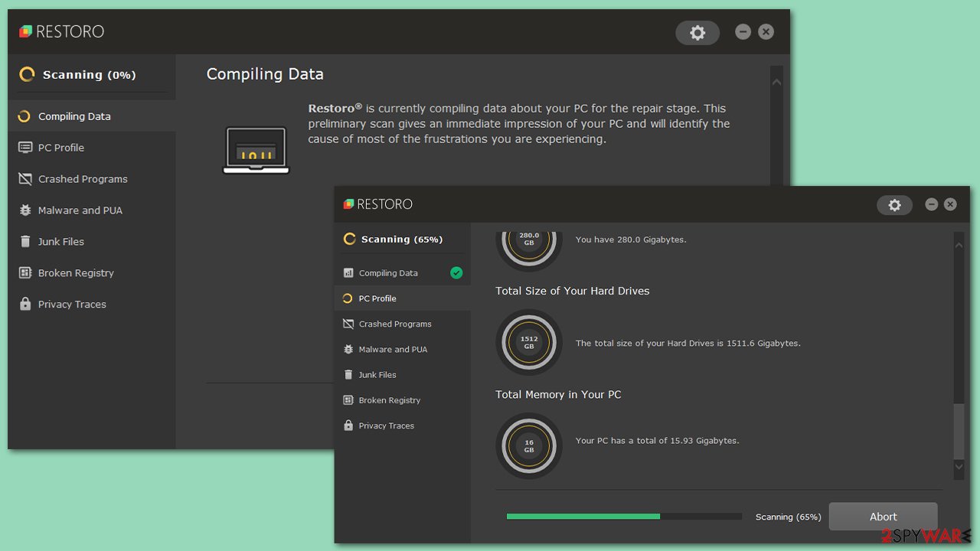Open PC Profile in front window sidebar
The height and width of the screenshot is (551, 980).
(403, 298)
